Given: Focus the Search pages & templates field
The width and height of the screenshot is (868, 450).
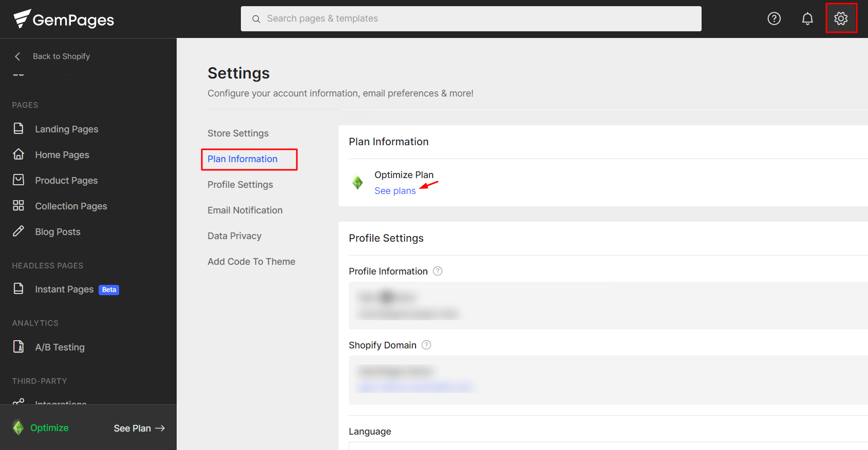Looking at the screenshot, I should (471, 19).
